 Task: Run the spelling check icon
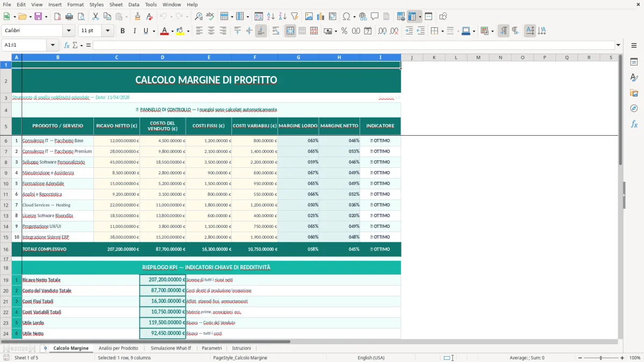(x=210, y=17)
